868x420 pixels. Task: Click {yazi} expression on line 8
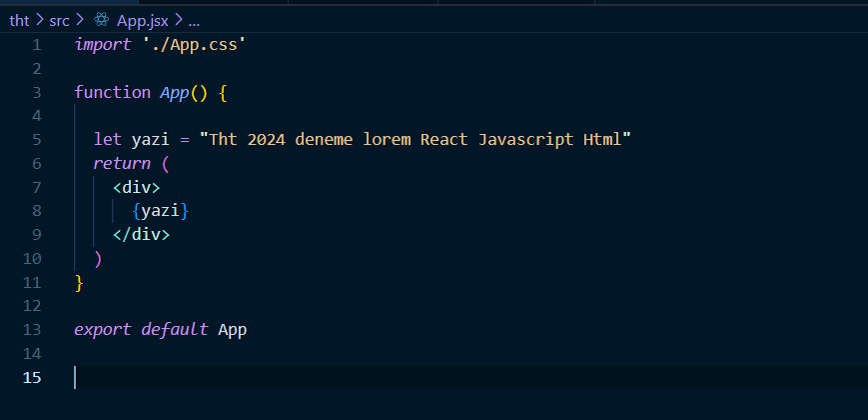tap(161, 211)
